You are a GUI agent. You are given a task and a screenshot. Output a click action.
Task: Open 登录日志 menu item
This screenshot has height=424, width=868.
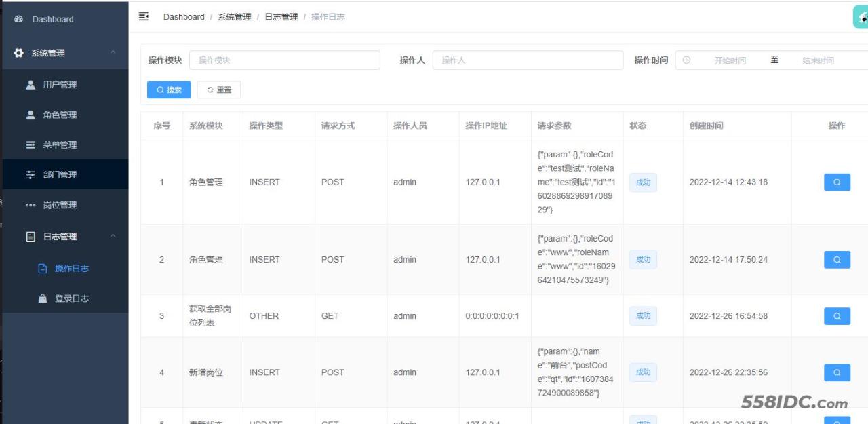coord(64,298)
